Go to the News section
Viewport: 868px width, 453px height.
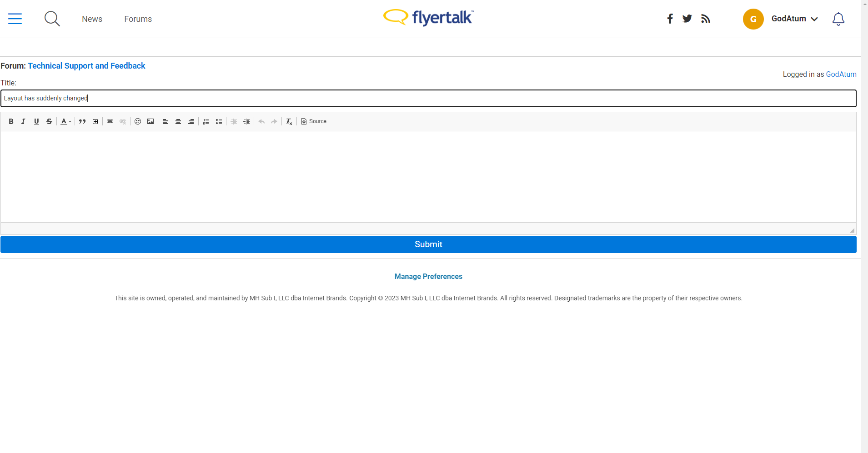[x=92, y=19]
